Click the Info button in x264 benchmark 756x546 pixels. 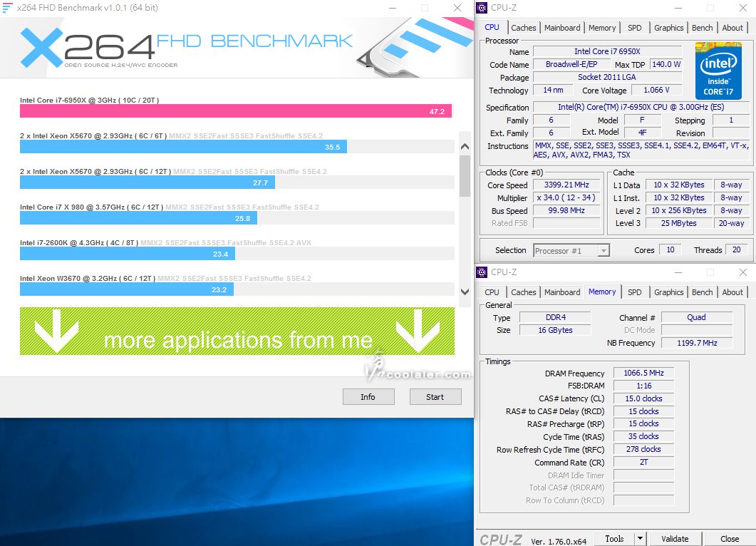pyautogui.click(x=368, y=397)
